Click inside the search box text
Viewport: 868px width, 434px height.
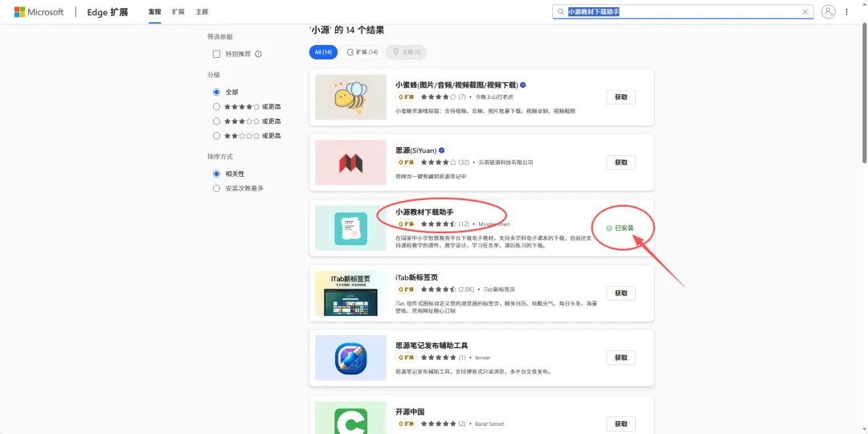pyautogui.click(x=593, y=11)
